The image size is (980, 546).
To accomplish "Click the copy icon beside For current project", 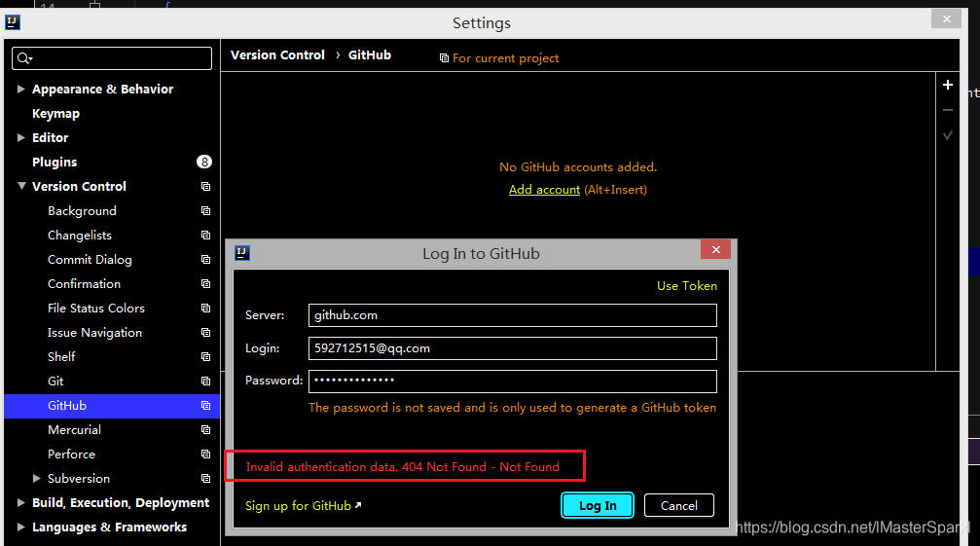I will [x=444, y=58].
